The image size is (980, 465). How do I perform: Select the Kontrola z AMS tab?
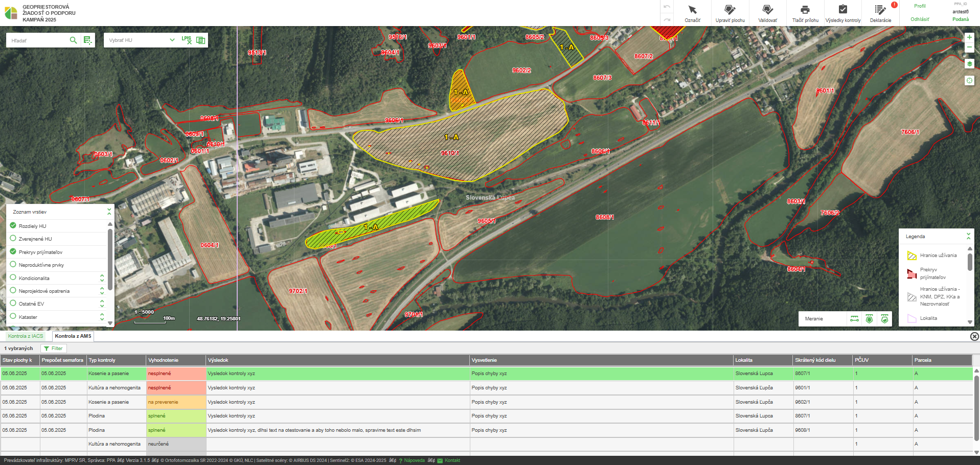pos(73,336)
